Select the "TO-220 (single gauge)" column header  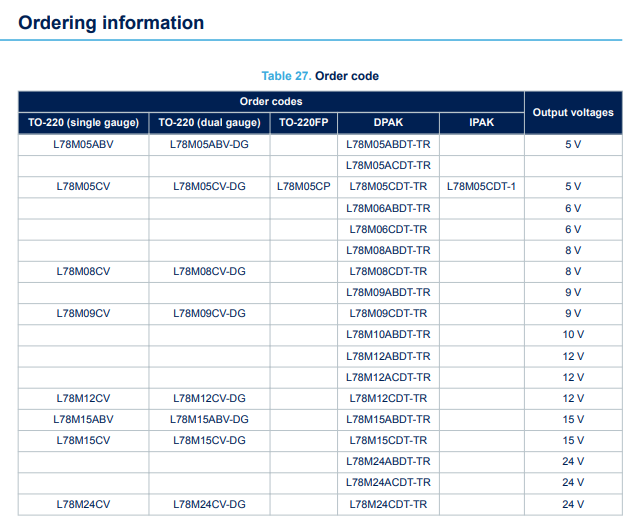[84, 123]
